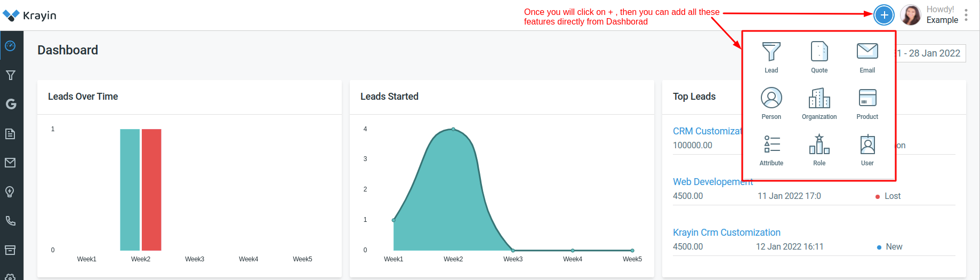The image size is (980, 280).
Task: Click the Role icon in quick-add menu
Action: coord(819,145)
